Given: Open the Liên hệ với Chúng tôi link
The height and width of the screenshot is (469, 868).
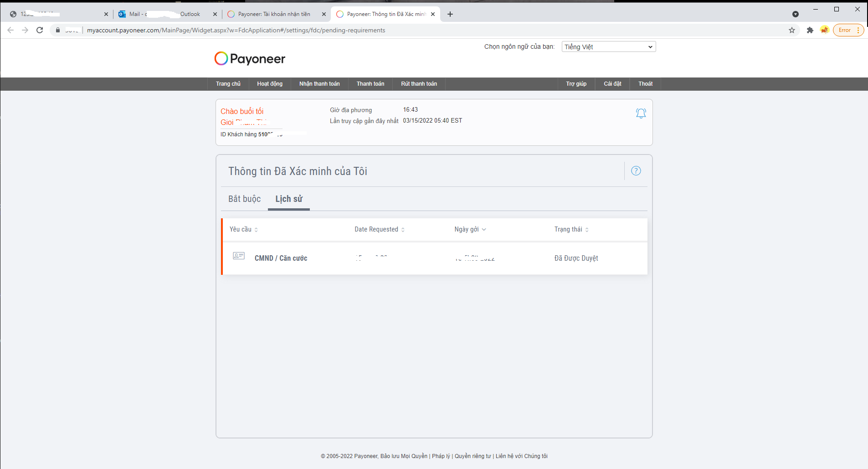Looking at the screenshot, I should 522,456.
